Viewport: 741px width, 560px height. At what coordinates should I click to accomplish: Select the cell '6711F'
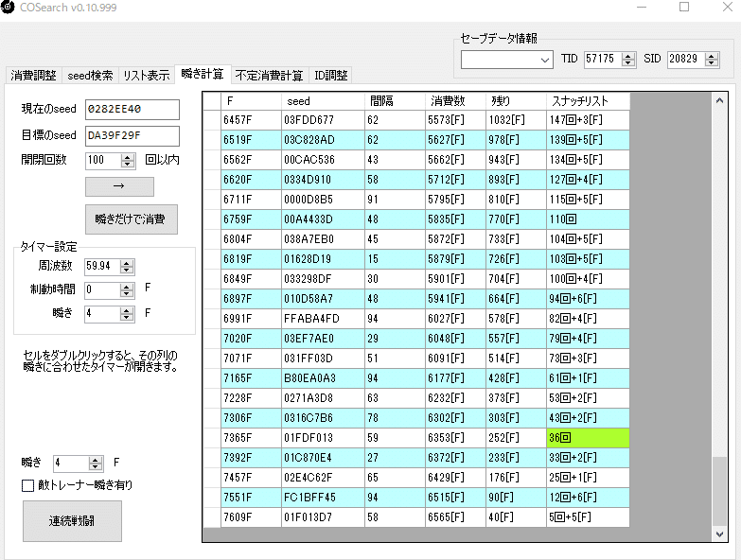pyautogui.click(x=251, y=200)
